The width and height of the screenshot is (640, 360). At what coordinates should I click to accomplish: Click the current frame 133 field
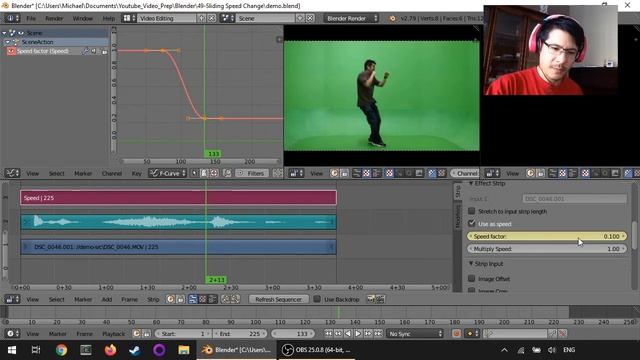[293, 334]
